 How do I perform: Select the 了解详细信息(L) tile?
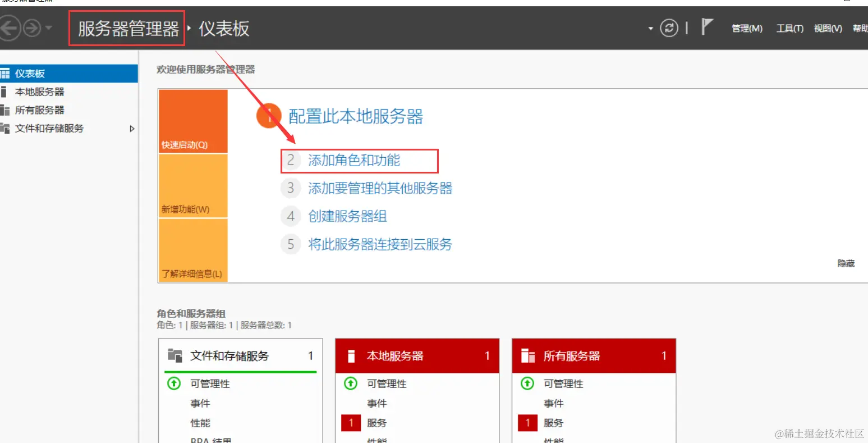193,250
